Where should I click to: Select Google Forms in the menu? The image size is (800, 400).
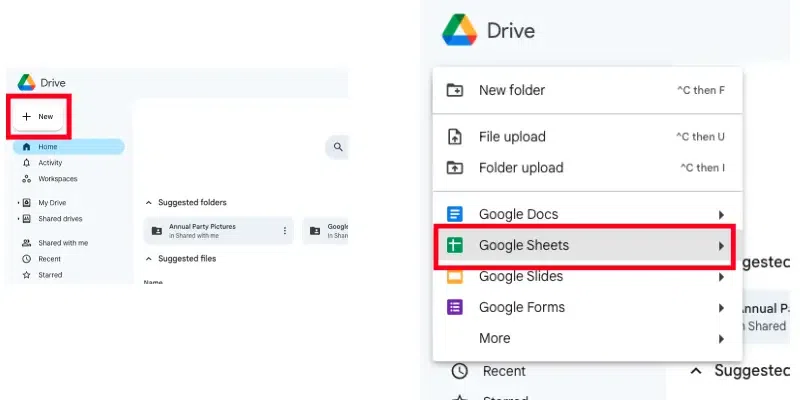pos(587,308)
